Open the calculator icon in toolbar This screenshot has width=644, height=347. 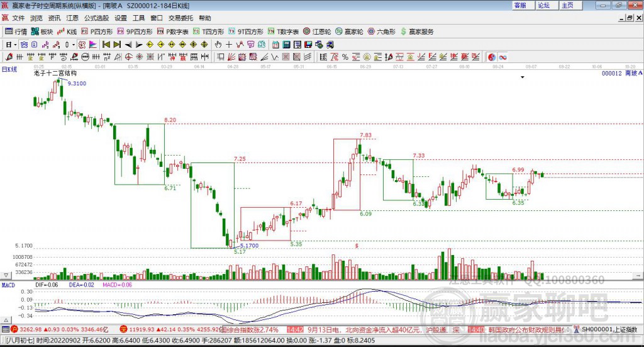coord(286,45)
